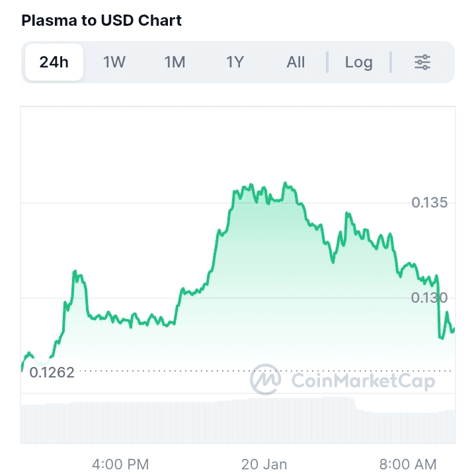Click the CoinMarketCap watermark logo icon
The image size is (476, 476).
pyautogui.click(x=265, y=379)
